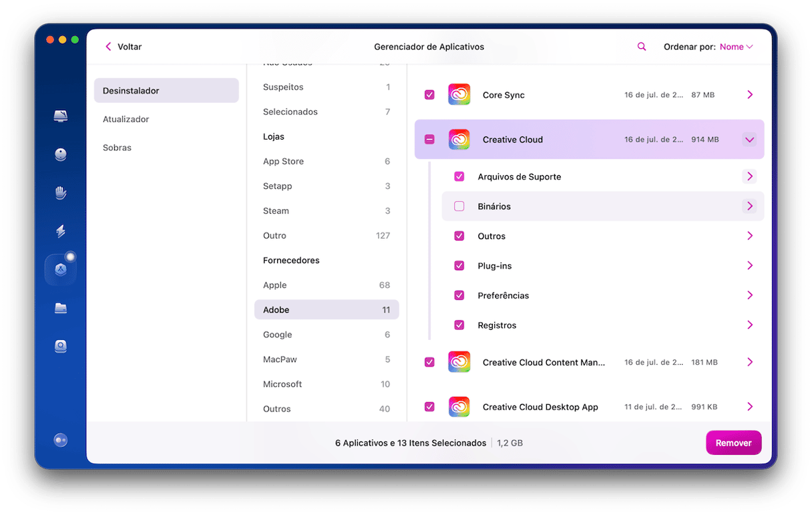This screenshot has height=515, width=812.
Task: Select the Google vendor filter
Action: click(327, 335)
